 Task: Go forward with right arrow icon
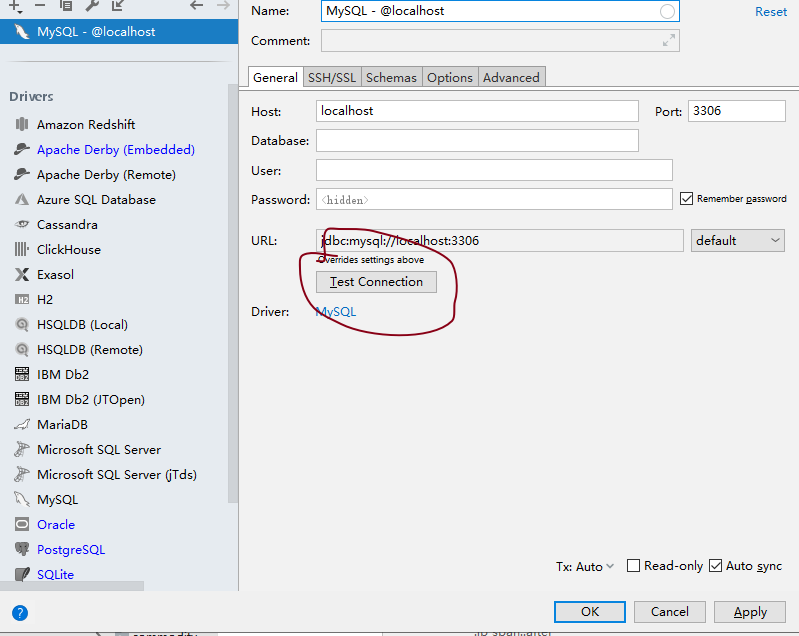tap(223, 6)
